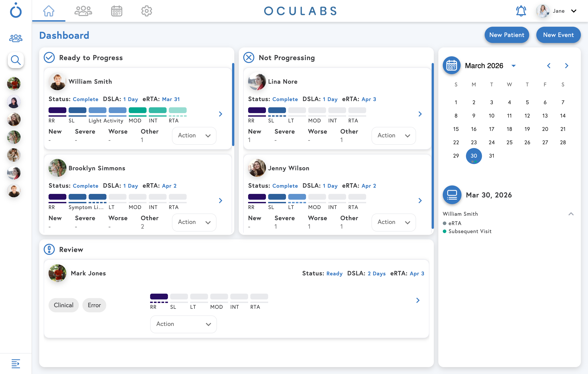This screenshot has height=374, width=588.
Task: Select the last sidebar patient avatar of a boy
Action: coord(14,191)
